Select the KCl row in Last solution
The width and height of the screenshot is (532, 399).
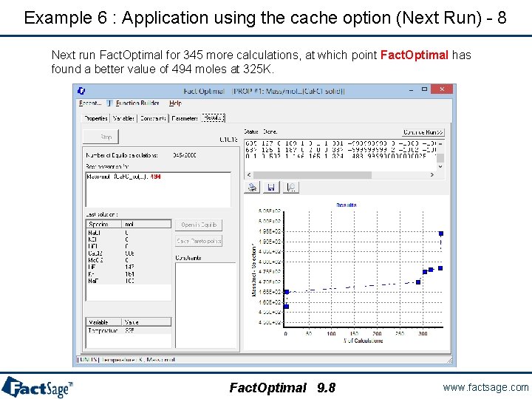pyautogui.click(x=129, y=239)
